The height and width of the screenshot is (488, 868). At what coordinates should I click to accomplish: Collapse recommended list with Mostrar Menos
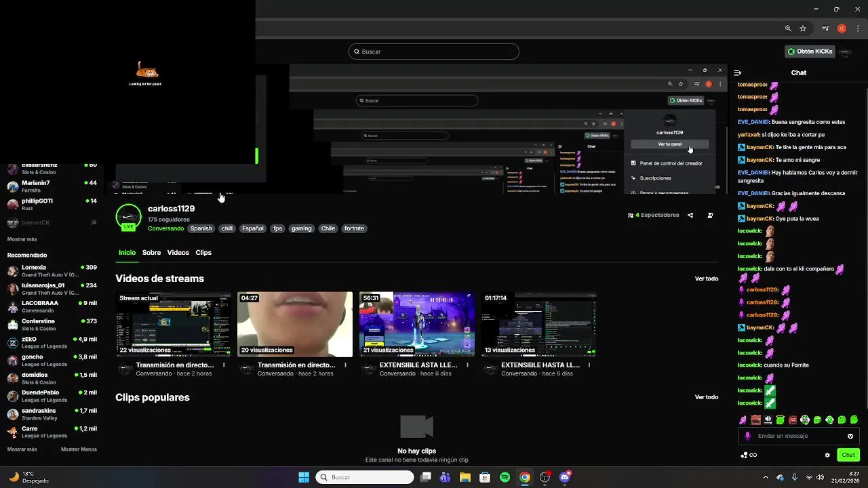[x=79, y=449]
